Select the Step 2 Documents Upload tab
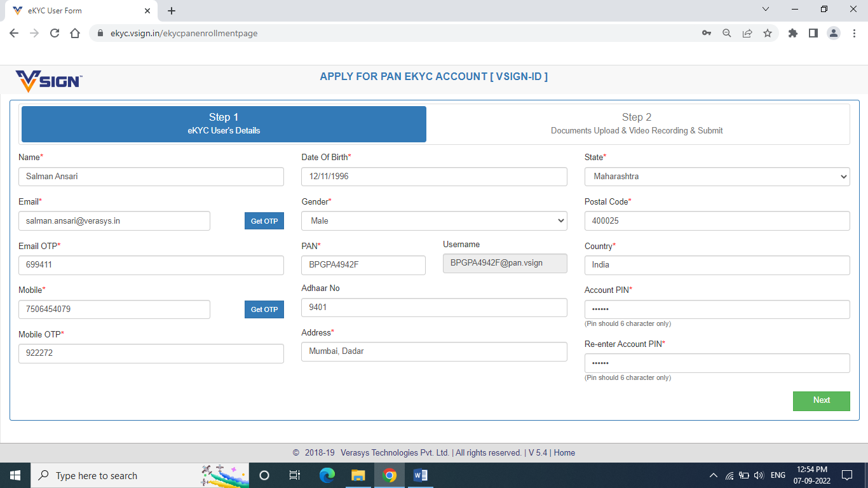Image resolution: width=868 pixels, height=488 pixels. (x=637, y=124)
